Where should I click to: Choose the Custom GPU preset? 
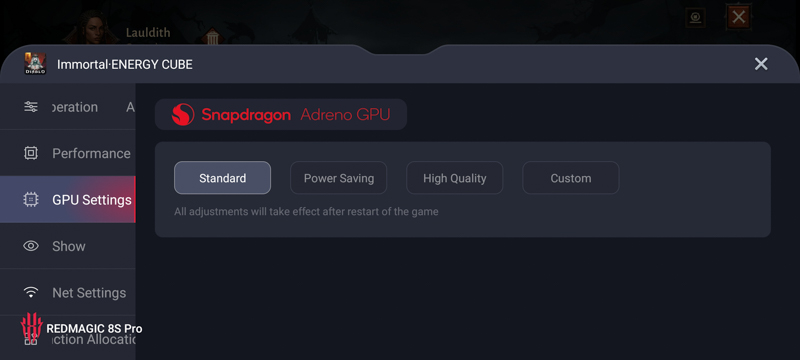[x=571, y=178]
